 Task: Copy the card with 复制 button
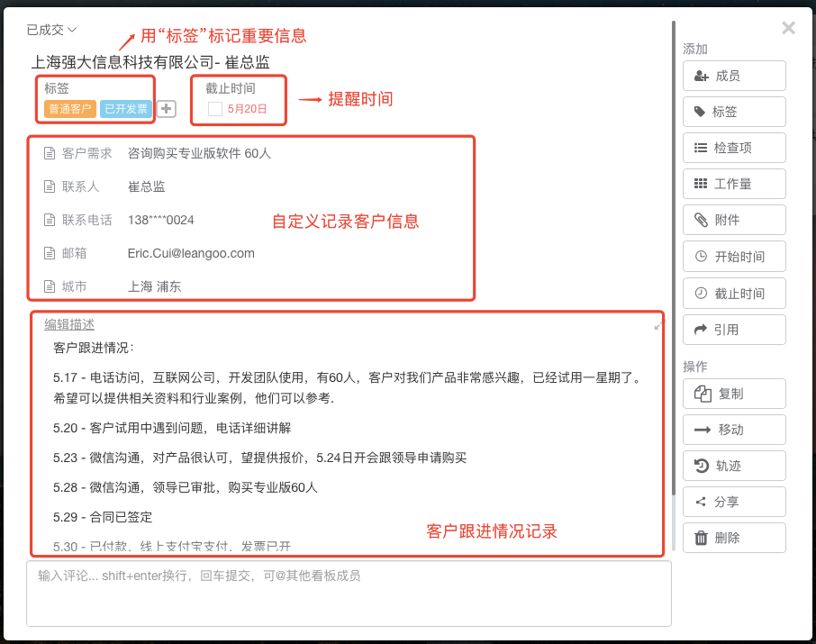point(734,394)
